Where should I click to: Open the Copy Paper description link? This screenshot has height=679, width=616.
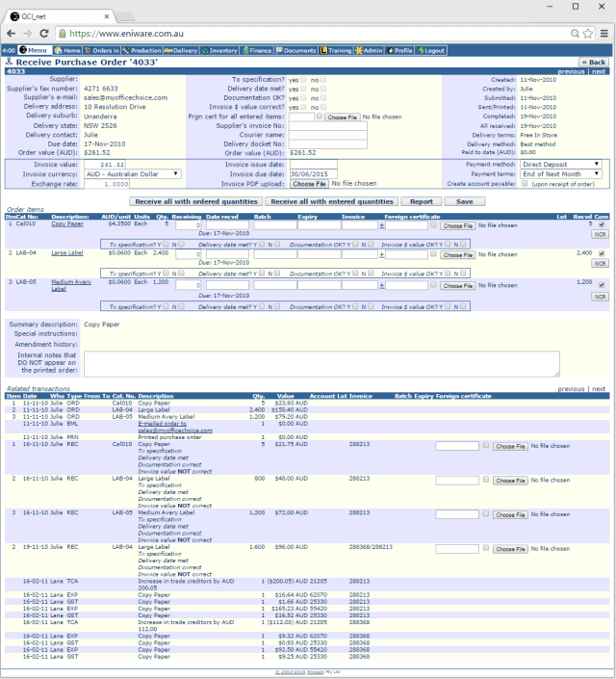67,223
